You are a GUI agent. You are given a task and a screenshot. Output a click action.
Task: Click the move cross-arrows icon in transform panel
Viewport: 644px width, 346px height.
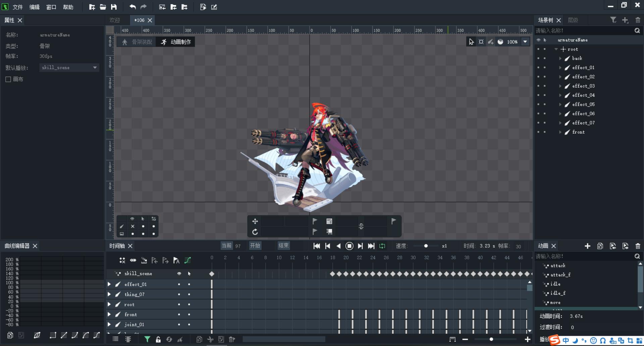pyautogui.click(x=255, y=221)
